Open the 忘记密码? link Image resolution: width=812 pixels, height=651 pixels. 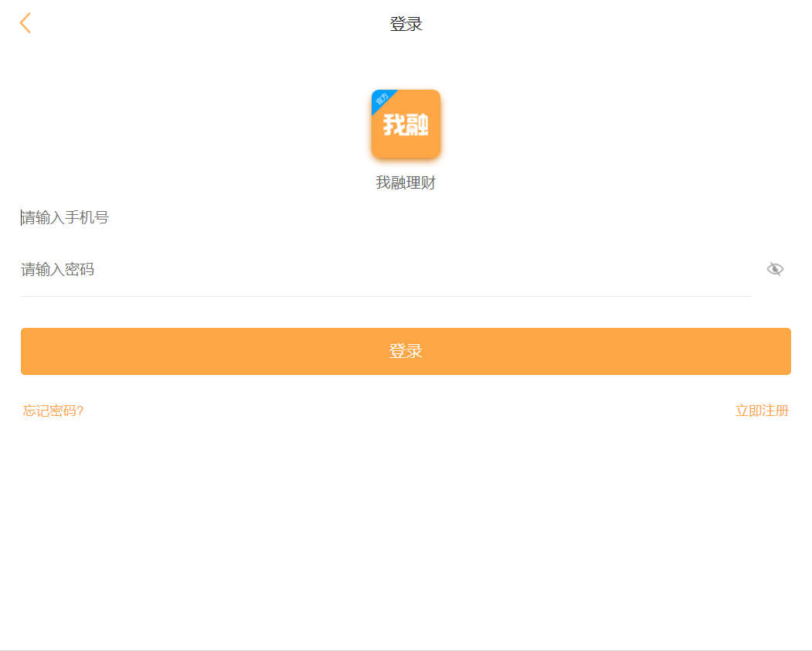click(53, 411)
